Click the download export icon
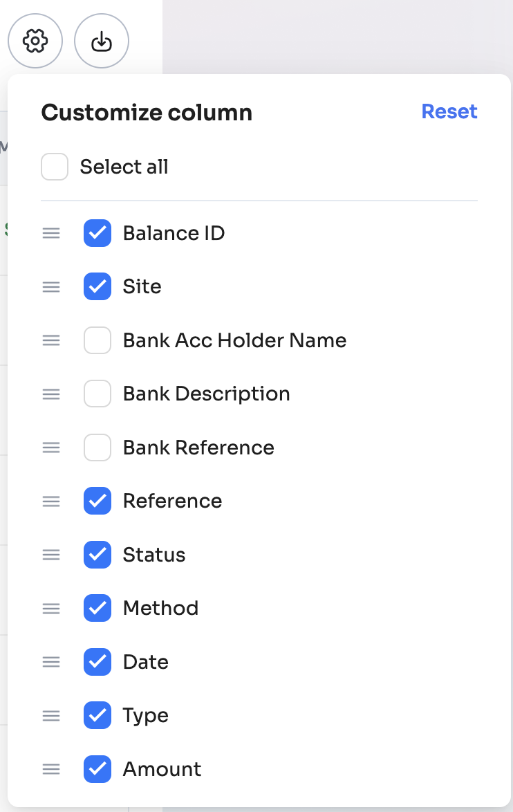 102,41
